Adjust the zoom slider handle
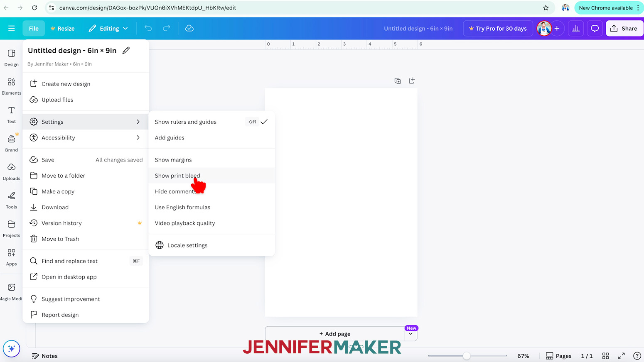Screen dimensions: 644x362 pyautogui.click(x=467, y=356)
